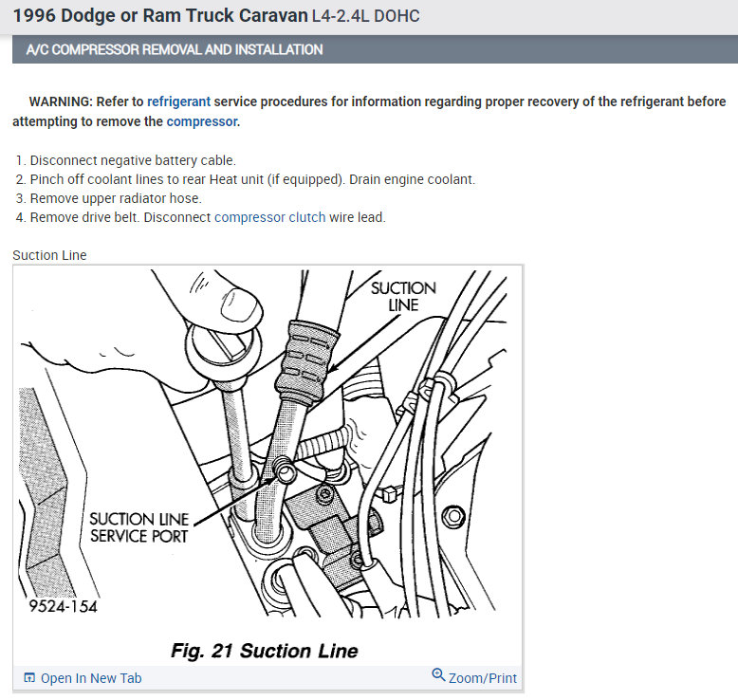Open the compressor clutch link in step 4

click(270, 217)
